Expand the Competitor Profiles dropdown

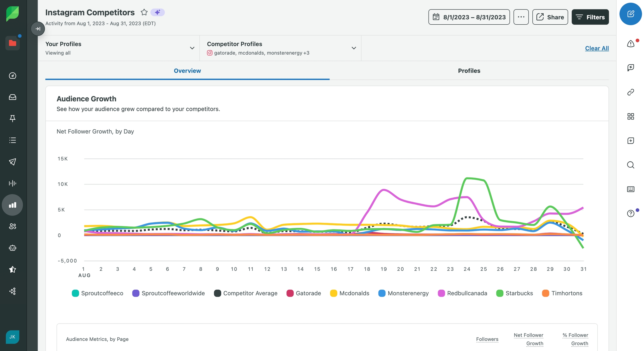click(354, 48)
